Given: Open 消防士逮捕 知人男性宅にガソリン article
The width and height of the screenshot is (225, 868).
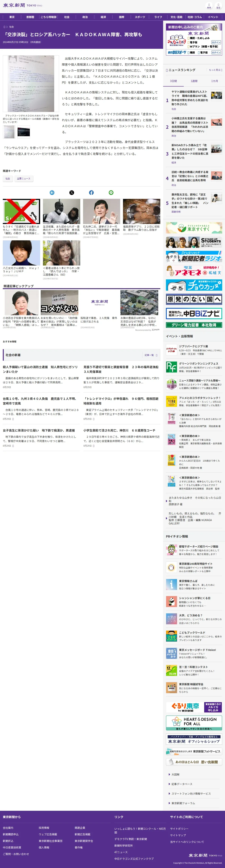Looking at the screenshot, I should [40, 369].
